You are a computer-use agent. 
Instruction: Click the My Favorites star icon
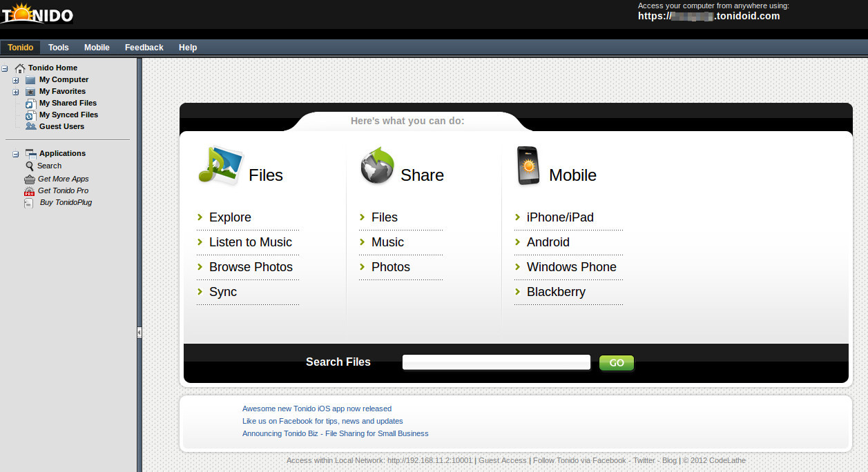pos(30,92)
